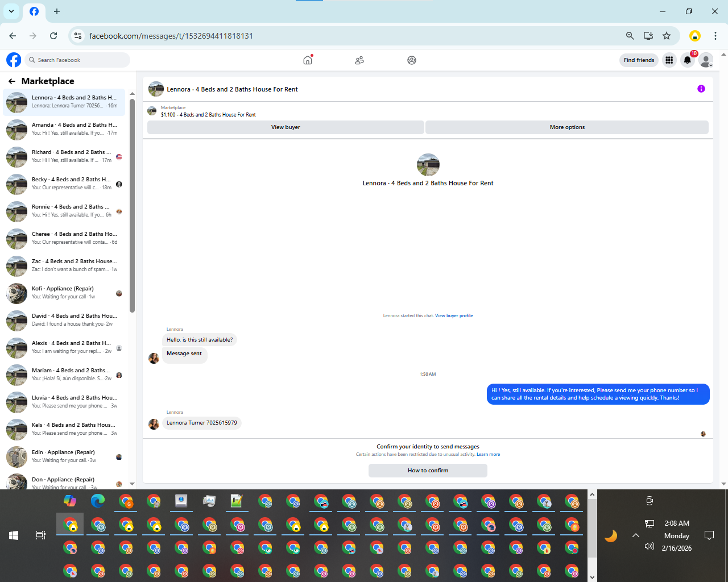Open the Facebook logo home link

[x=14, y=60]
